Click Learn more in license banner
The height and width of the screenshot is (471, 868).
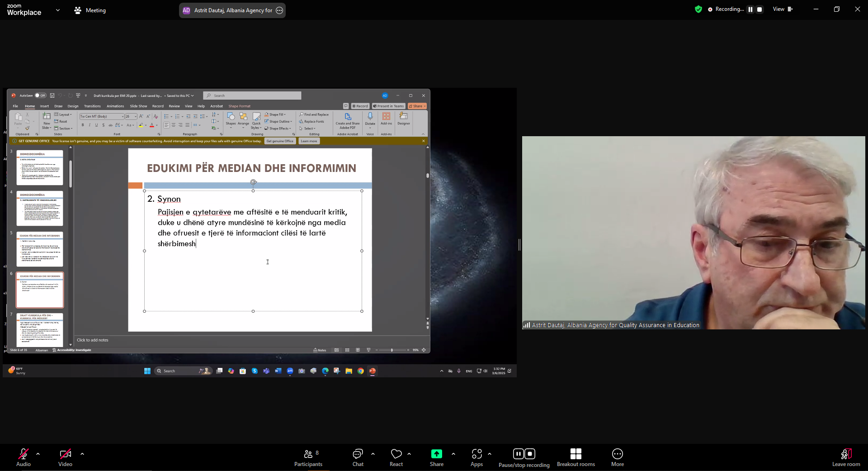pyautogui.click(x=309, y=141)
